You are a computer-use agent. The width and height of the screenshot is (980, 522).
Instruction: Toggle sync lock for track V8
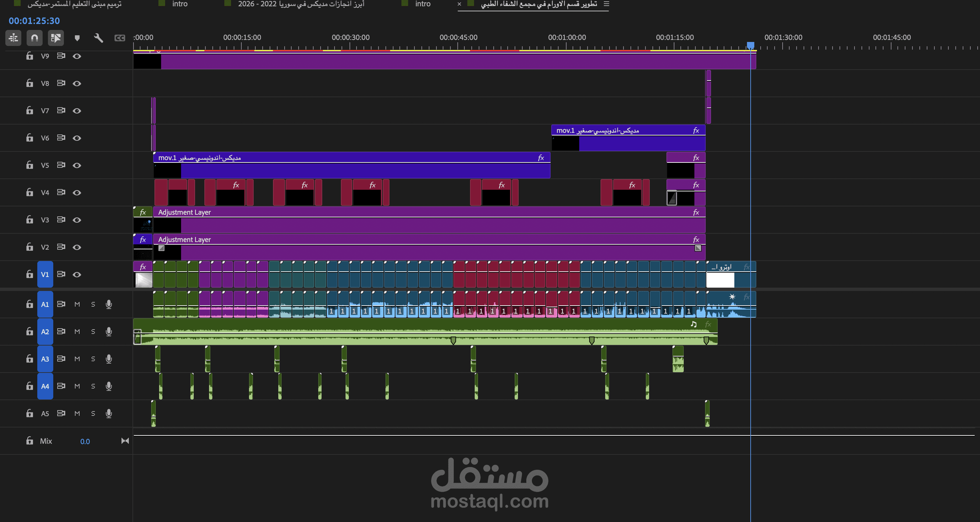61,83
